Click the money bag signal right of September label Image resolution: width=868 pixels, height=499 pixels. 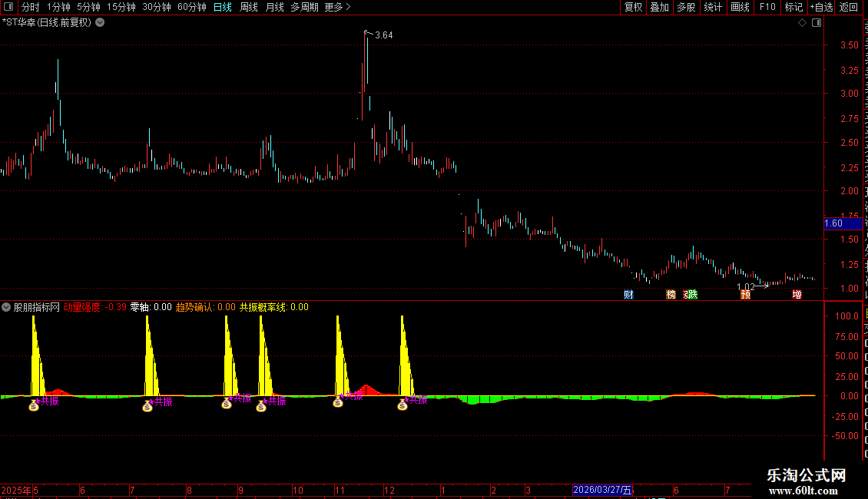coord(261,407)
